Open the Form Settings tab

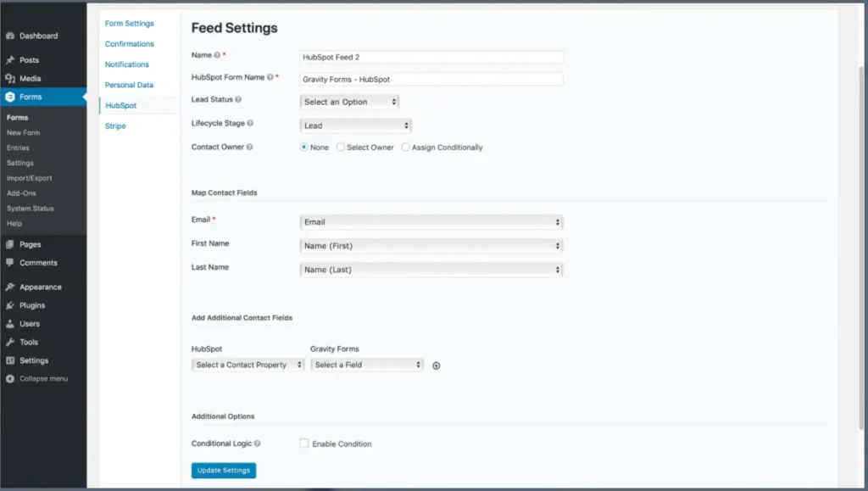coord(130,23)
